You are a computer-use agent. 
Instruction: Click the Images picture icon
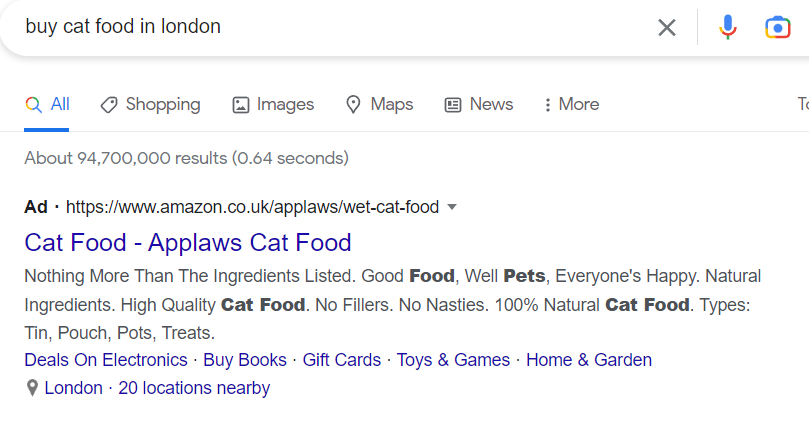(x=240, y=105)
